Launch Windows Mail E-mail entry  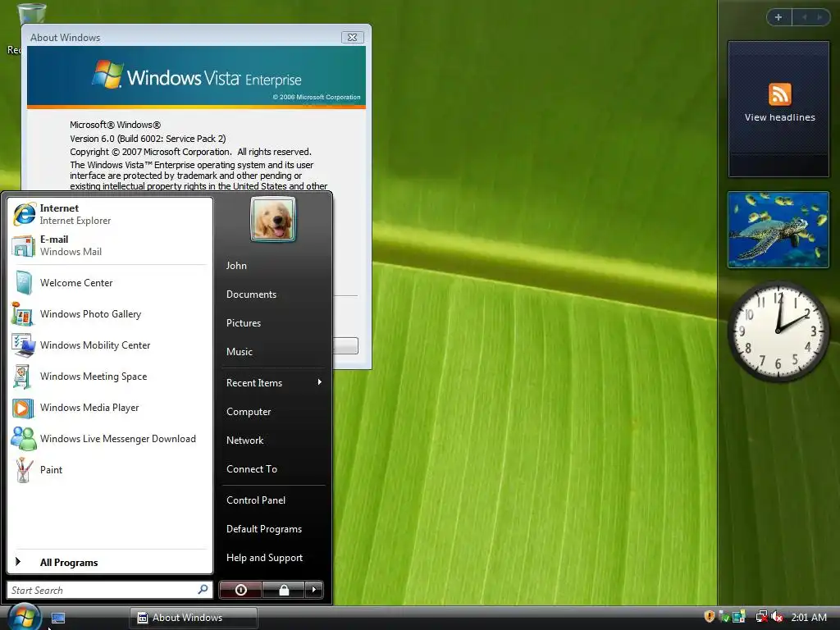pyautogui.click(x=109, y=245)
